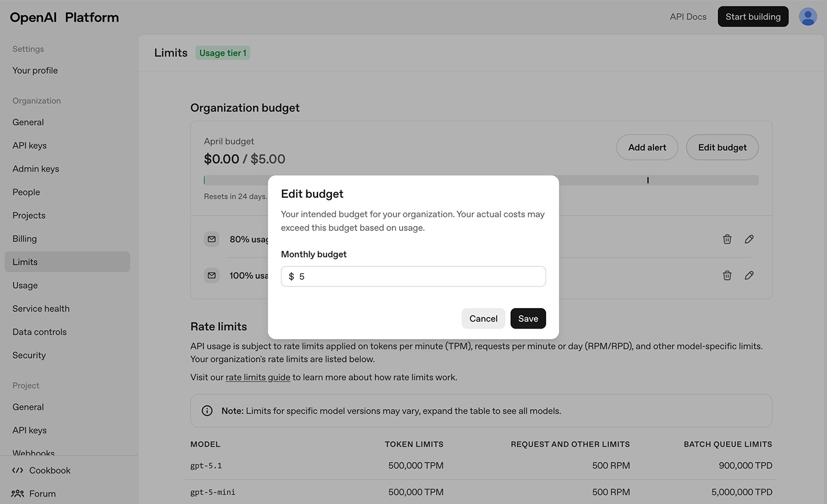Viewport: 827px width, 504px height.
Task: Click the Cookbook code icon
Action: click(x=18, y=470)
